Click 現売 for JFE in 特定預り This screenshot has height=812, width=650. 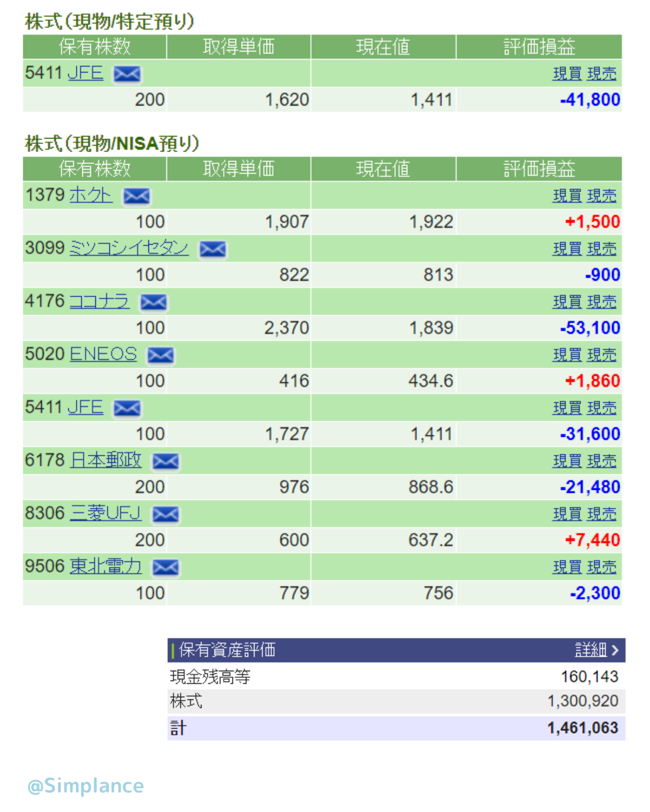coord(602,74)
